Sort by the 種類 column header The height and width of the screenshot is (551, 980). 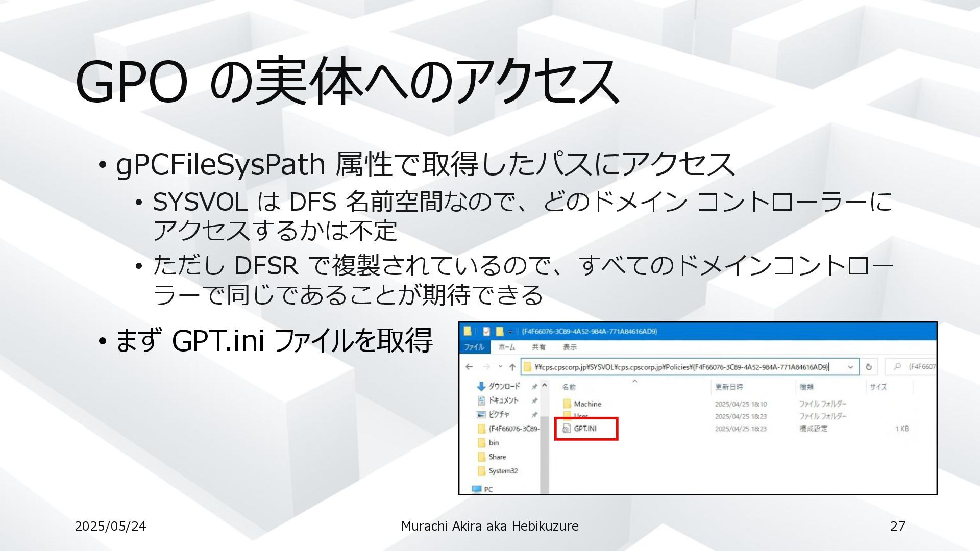coord(806,387)
